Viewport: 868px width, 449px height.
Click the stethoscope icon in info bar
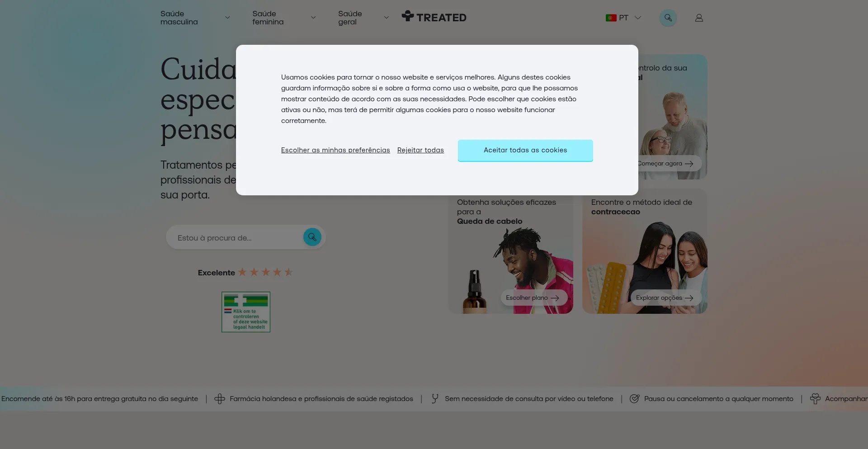click(434, 399)
